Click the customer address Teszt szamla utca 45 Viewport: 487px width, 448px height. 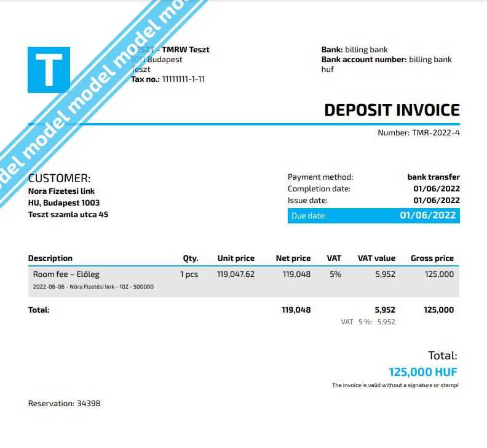point(68,215)
